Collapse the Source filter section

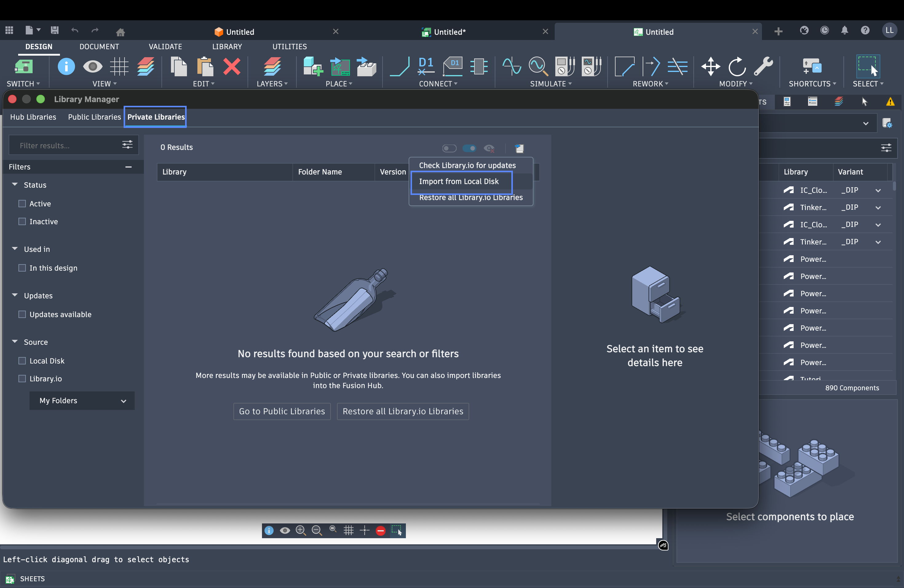pos(15,342)
